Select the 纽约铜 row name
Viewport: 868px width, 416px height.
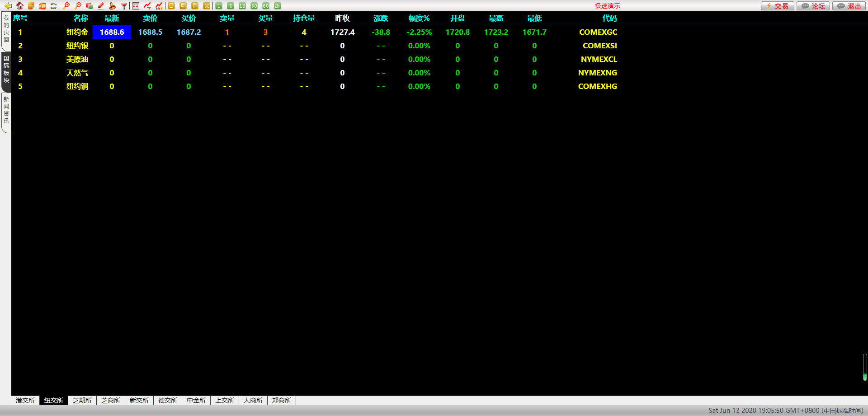point(77,86)
